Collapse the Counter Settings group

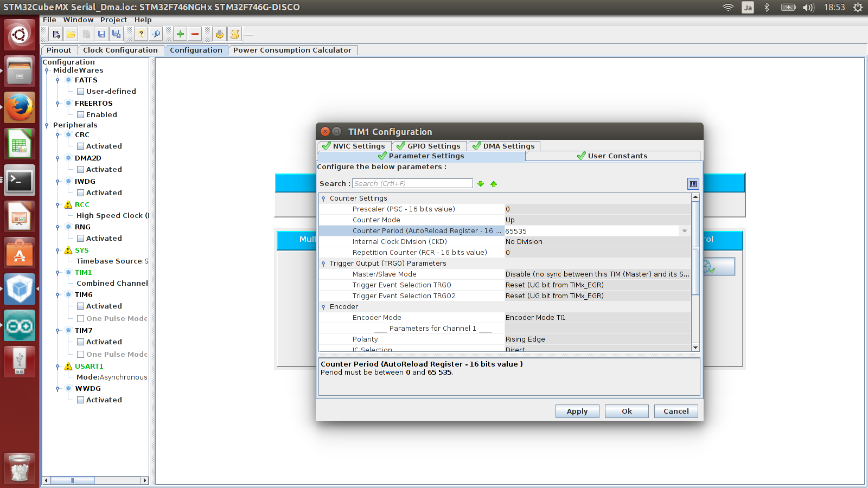pyautogui.click(x=323, y=199)
